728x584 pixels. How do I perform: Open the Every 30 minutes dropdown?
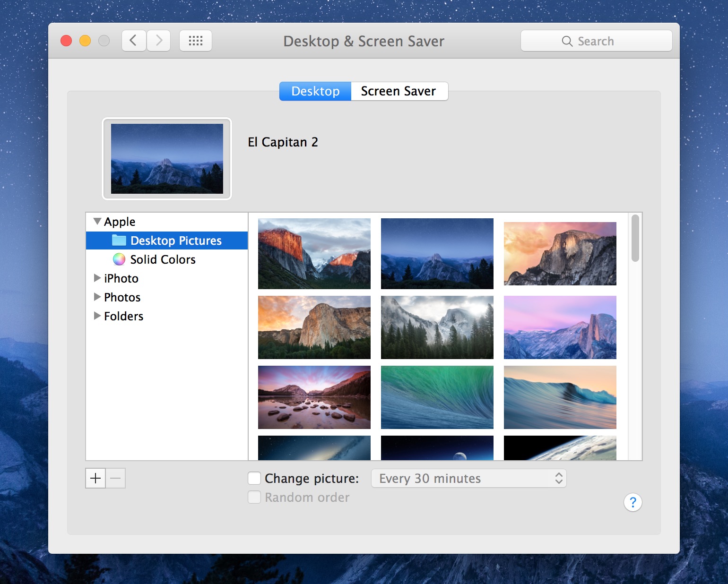click(468, 478)
